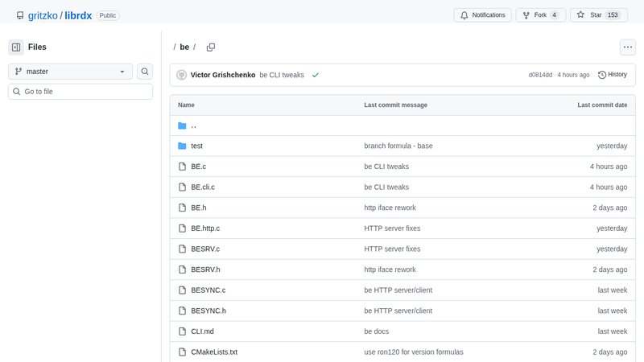The height and width of the screenshot is (362, 644).
Task: Copy the be path icon
Action: coord(211,47)
